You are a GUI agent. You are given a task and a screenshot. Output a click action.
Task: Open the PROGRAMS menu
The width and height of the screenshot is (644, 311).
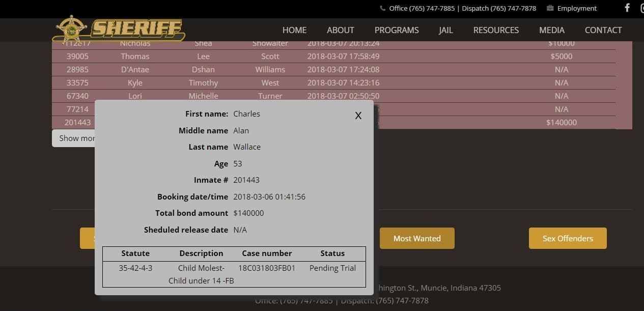coord(397,30)
